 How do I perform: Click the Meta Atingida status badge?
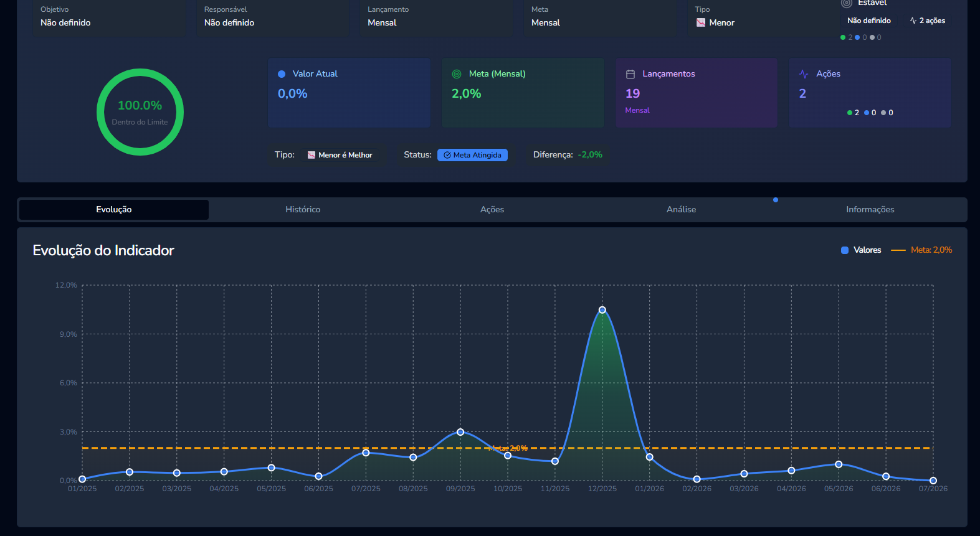point(472,155)
